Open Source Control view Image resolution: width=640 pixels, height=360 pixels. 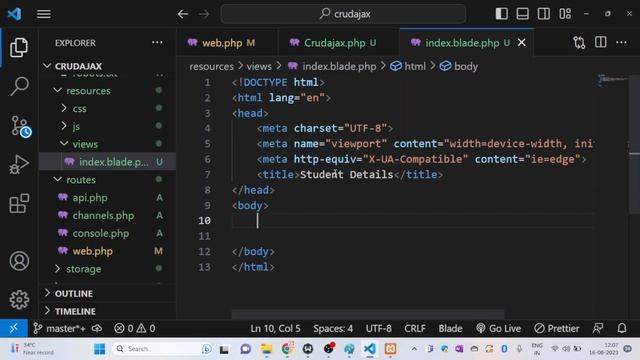pyautogui.click(x=20, y=126)
